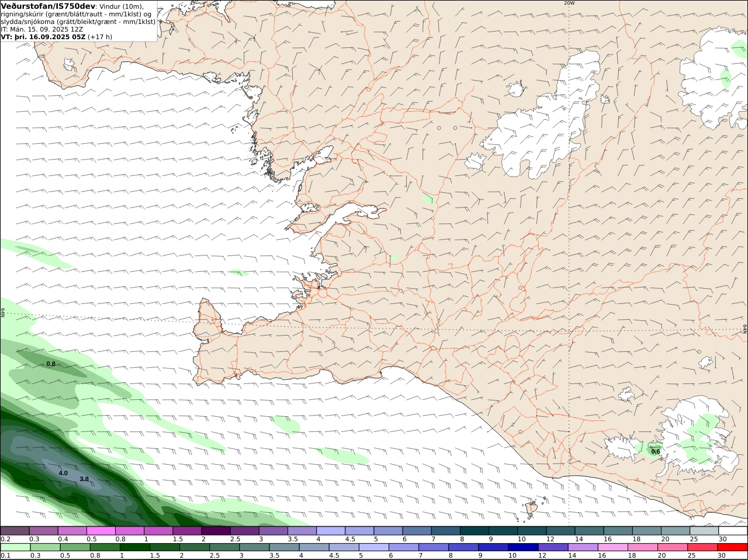The image size is (748, 560).
Task: Click the 12 label under the snow legend
Action: click(x=549, y=539)
